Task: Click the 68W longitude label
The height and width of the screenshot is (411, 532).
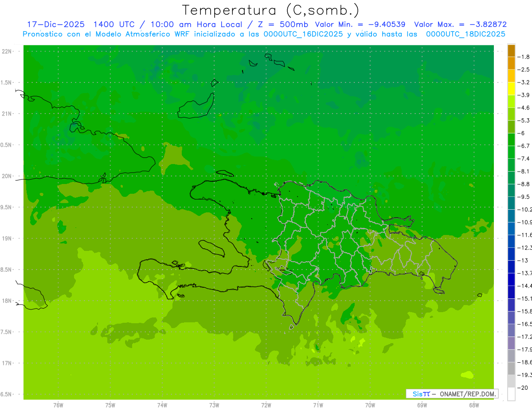Action: click(x=474, y=405)
